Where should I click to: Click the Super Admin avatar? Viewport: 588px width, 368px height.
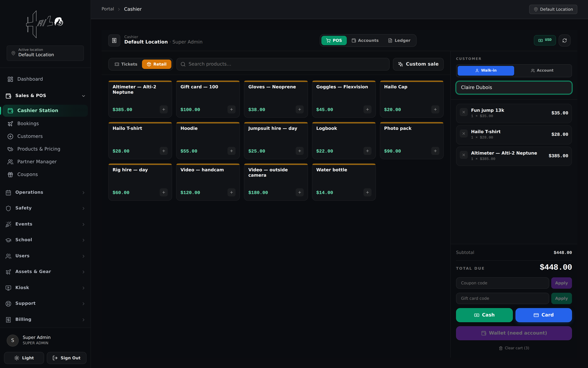click(13, 340)
